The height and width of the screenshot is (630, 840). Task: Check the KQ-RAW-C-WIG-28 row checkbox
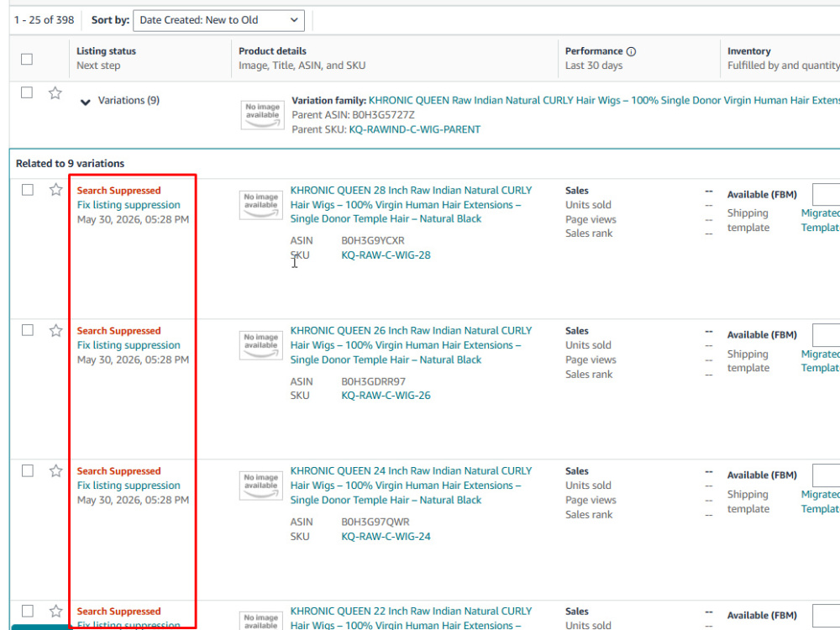click(28, 190)
